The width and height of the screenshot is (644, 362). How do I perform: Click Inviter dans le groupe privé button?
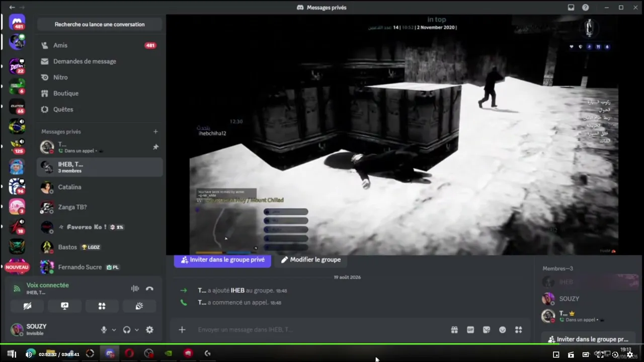tap(222, 260)
